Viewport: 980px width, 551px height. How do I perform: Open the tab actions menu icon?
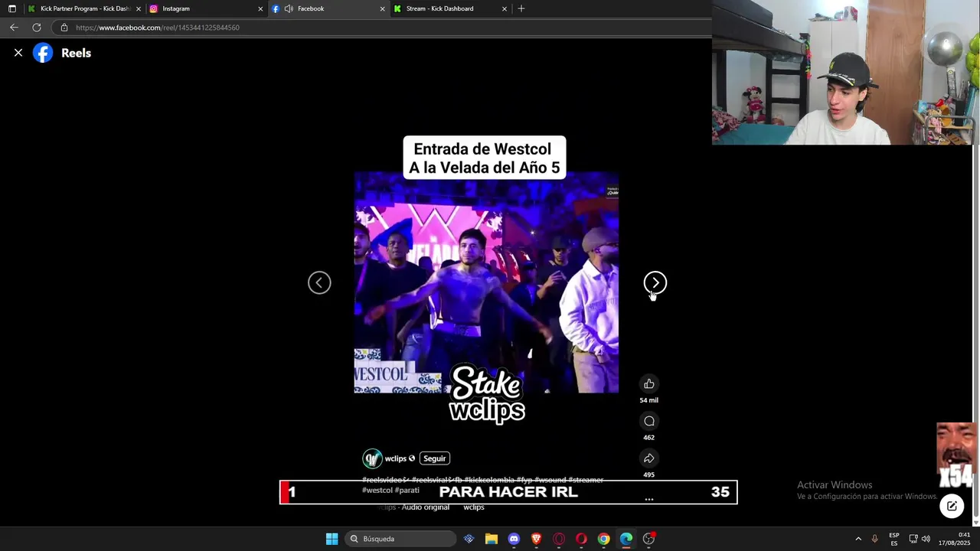click(11, 8)
